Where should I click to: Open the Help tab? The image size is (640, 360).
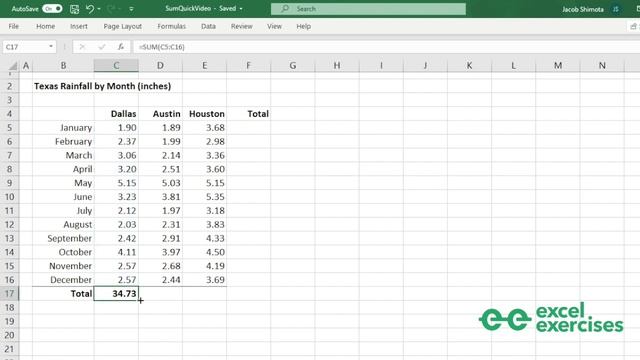[304, 26]
